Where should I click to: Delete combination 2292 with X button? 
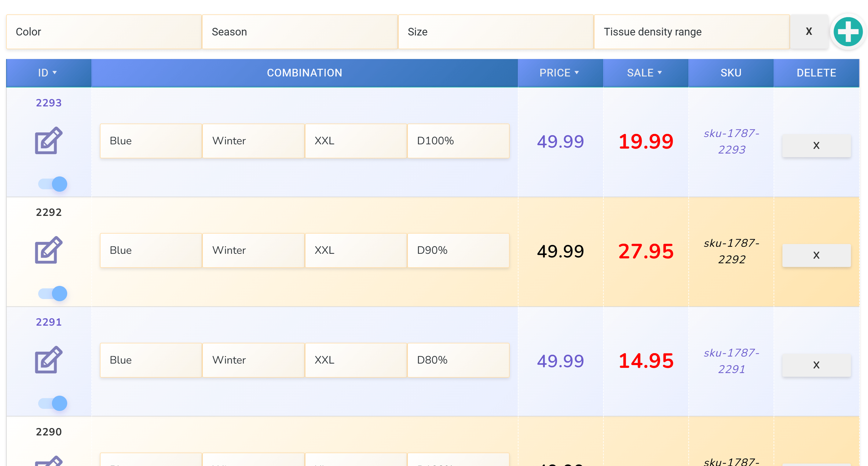tap(816, 255)
